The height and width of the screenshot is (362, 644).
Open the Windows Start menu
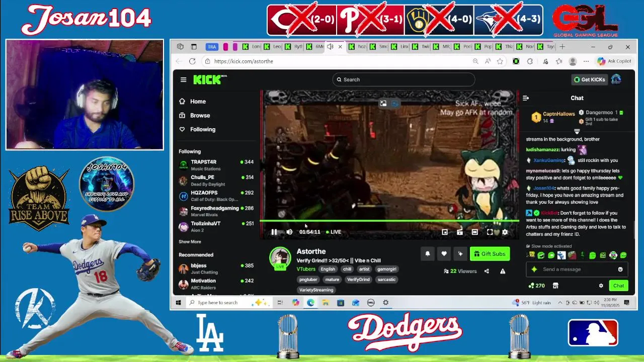point(178,303)
